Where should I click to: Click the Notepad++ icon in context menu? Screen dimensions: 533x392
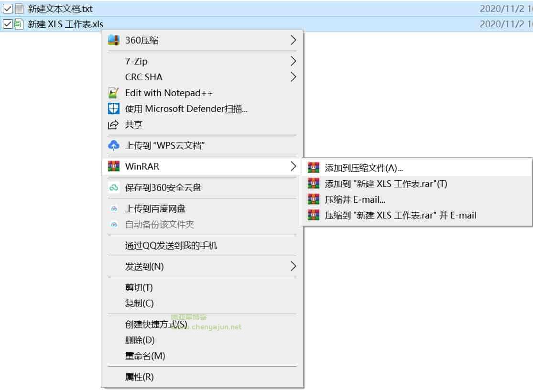tap(114, 93)
